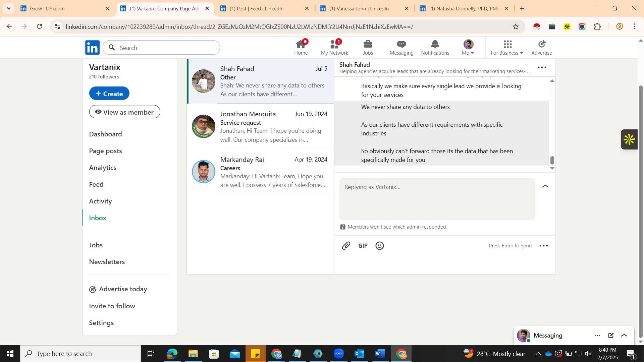
Task: Show hidden system tray icons
Action: [x=538, y=354]
